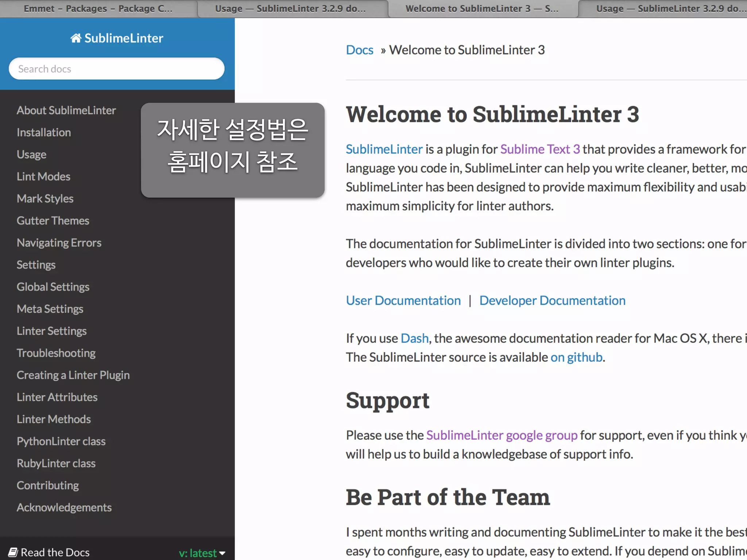747x560 pixels.
Task: Open the Usage sidebar entry
Action: (x=31, y=155)
